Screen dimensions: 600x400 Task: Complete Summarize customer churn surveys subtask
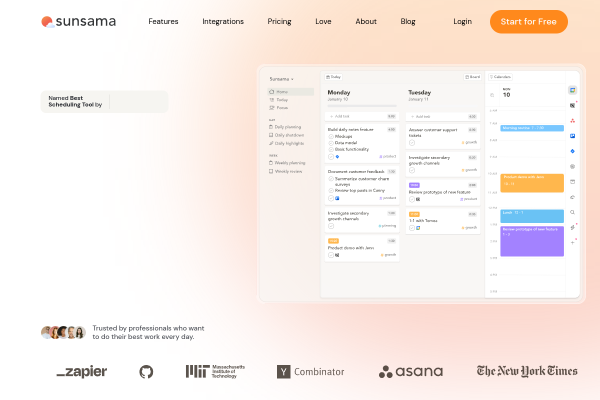pos(331,179)
